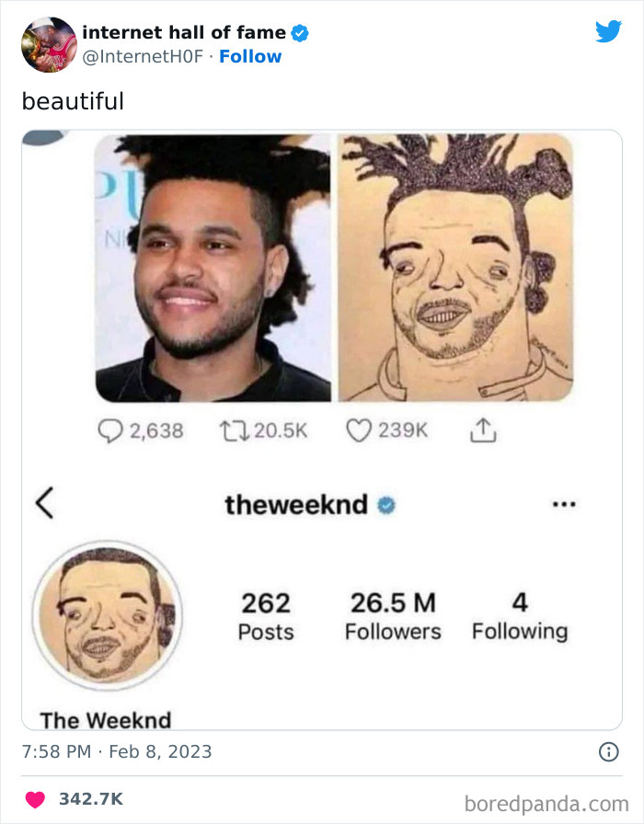Click the internet hall of fame avatar

point(49,45)
